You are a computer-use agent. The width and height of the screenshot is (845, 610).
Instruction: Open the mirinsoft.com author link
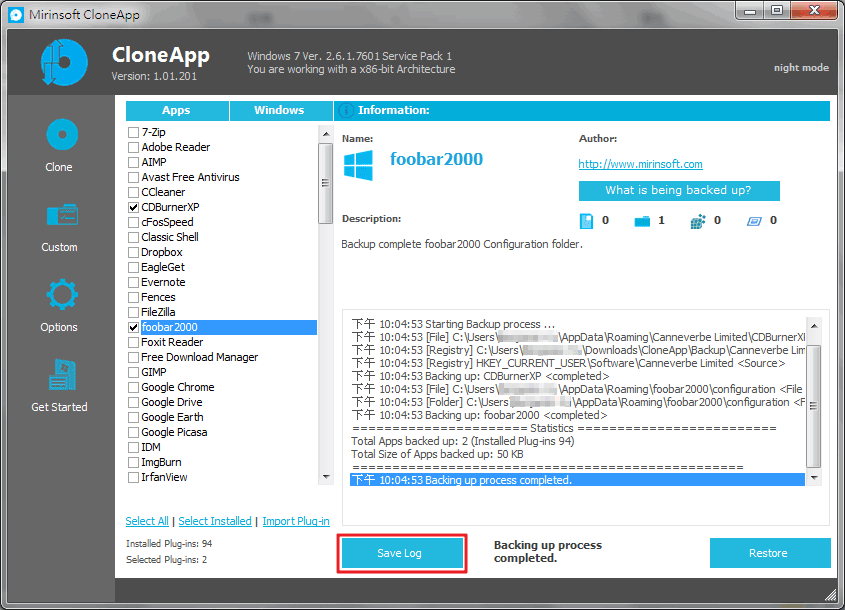pos(640,164)
